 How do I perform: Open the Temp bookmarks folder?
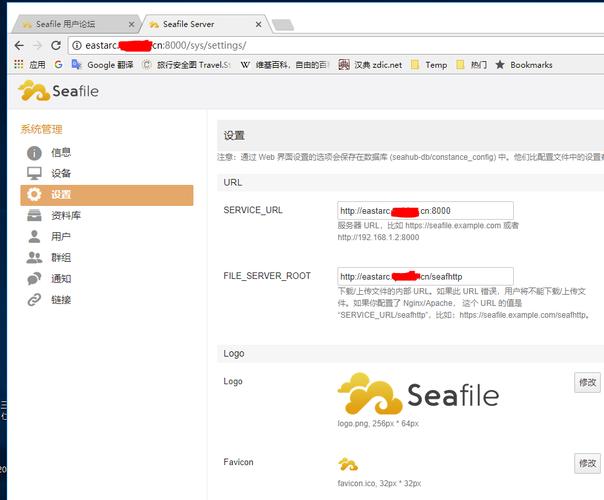[x=429, y=65]
